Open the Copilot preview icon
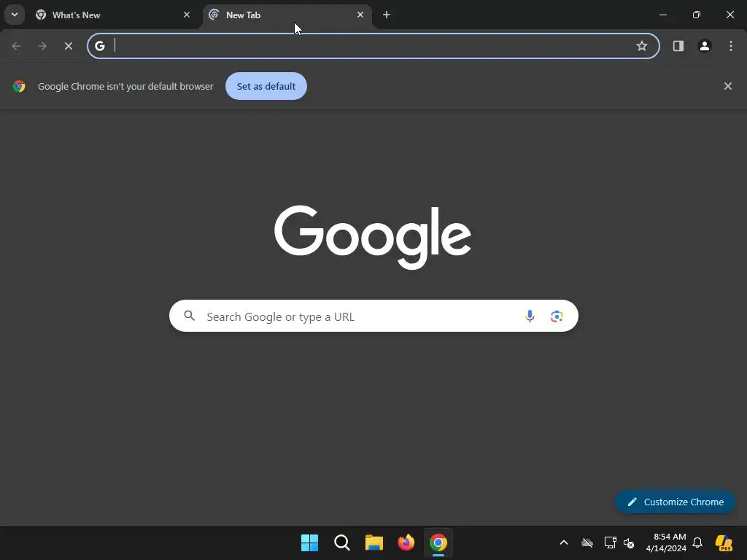 pyautogui.click(x=724, y=542)
